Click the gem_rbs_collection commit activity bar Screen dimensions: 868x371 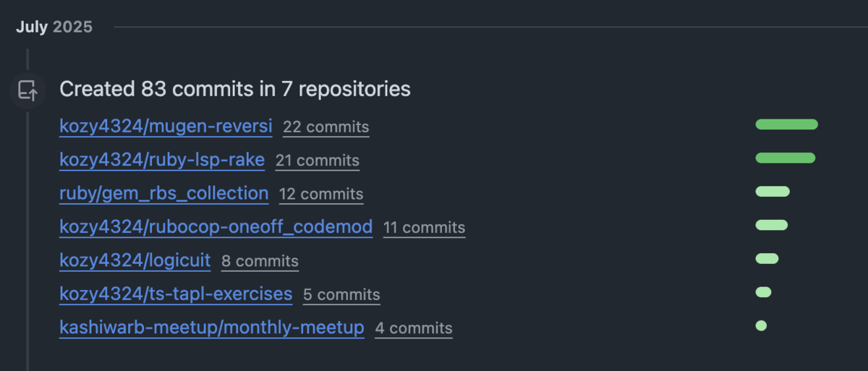coord(773,192)
